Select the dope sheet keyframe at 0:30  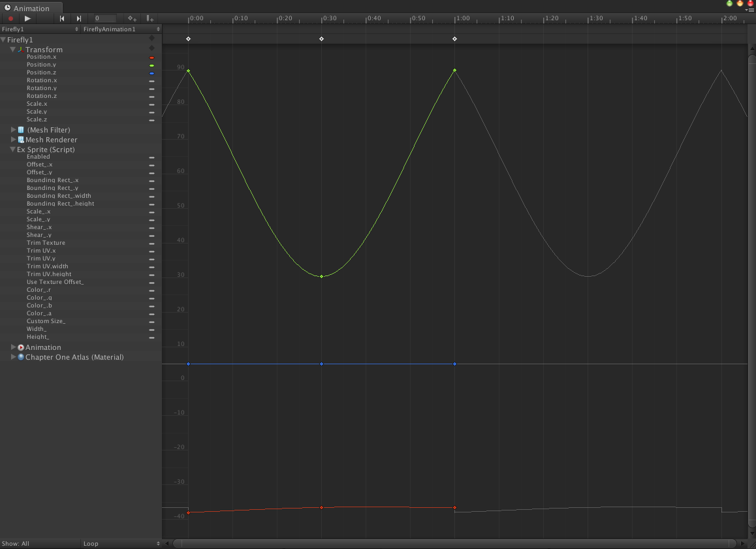coord(322,39)
